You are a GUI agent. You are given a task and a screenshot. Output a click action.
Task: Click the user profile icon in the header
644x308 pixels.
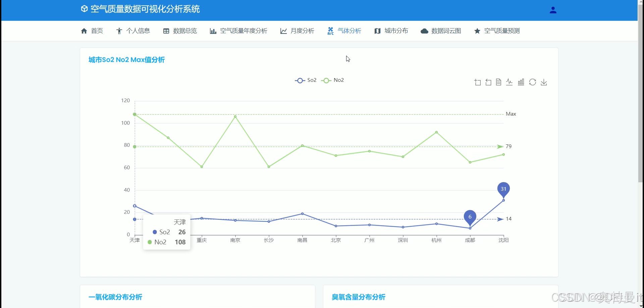[553, 10]
